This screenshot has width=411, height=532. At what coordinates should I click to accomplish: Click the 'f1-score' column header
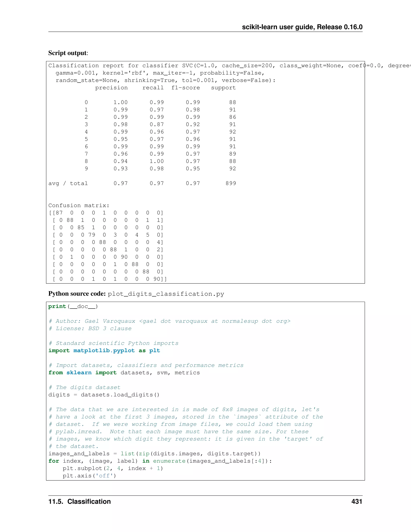(186, 88)
